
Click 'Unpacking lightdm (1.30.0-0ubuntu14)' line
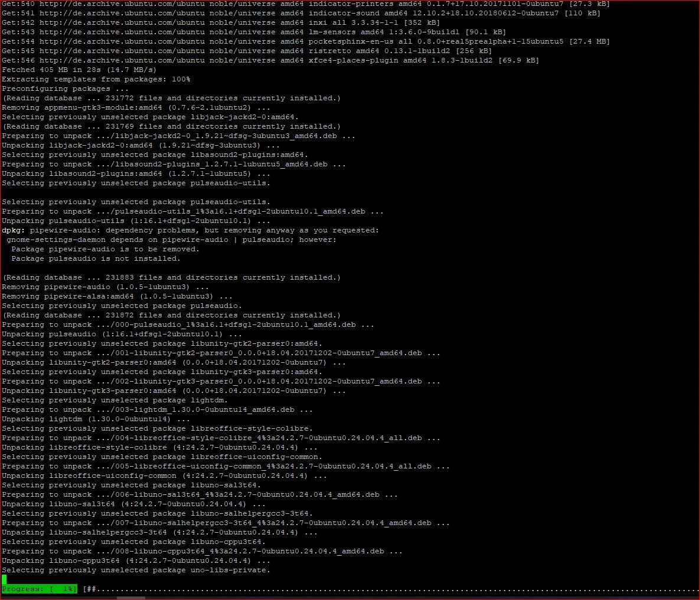(x=96, y=419)
